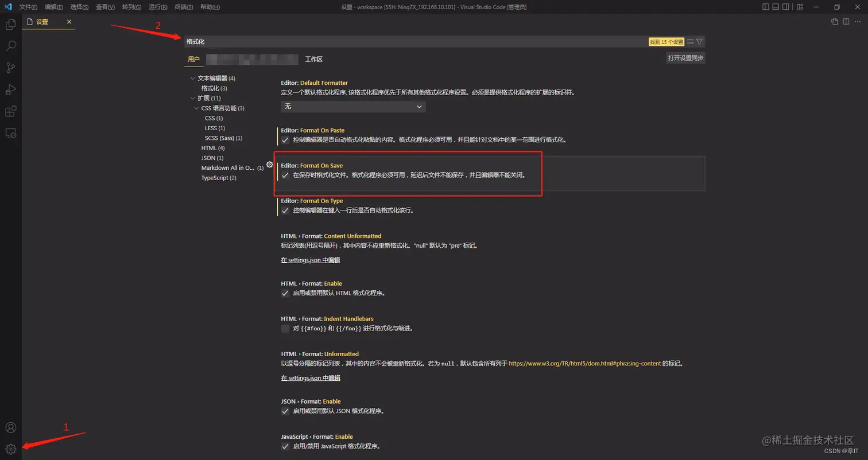Open the 终端 menu
The height and width of the screenshot is (460, 868).
184,7
